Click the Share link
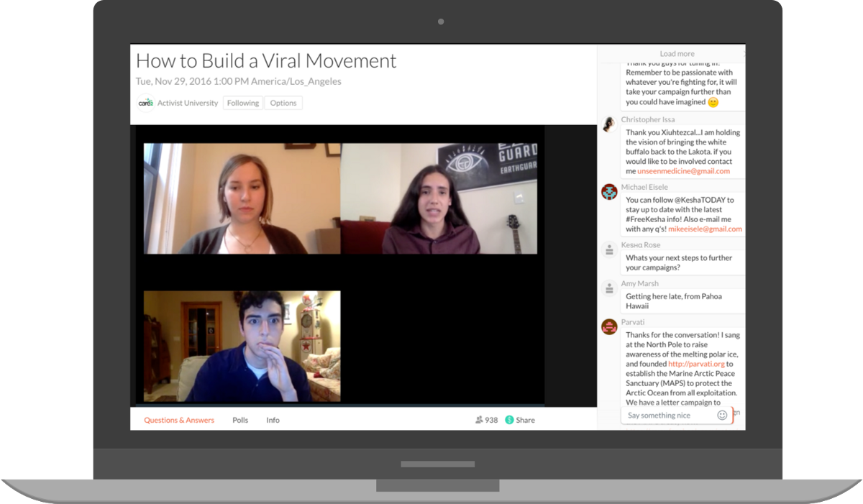This screenshot has width=863, height=504. tap(525, 420)
